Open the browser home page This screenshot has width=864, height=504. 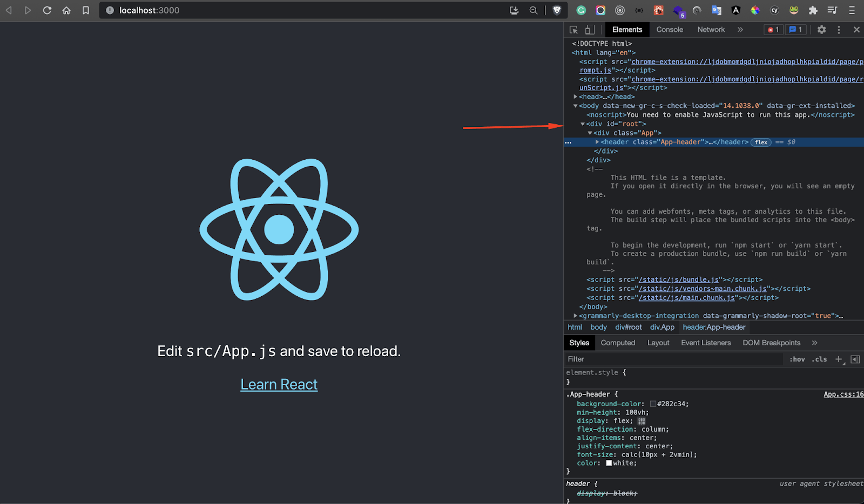(66, 10)
